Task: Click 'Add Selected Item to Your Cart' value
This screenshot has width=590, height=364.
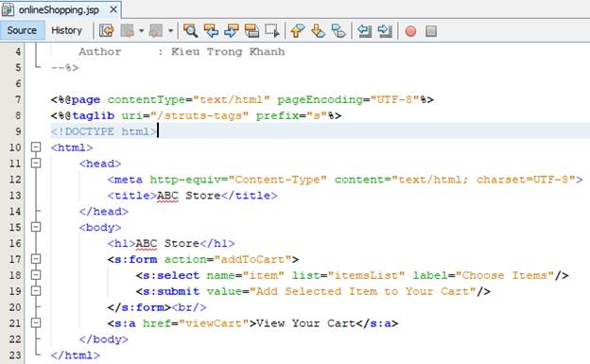Action: [363, 291]
